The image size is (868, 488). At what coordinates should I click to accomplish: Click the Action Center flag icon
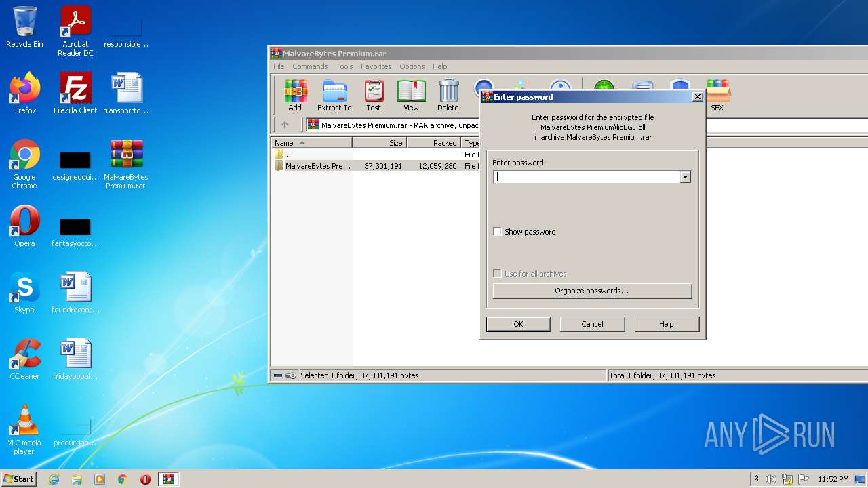click(x=804, y=479)
